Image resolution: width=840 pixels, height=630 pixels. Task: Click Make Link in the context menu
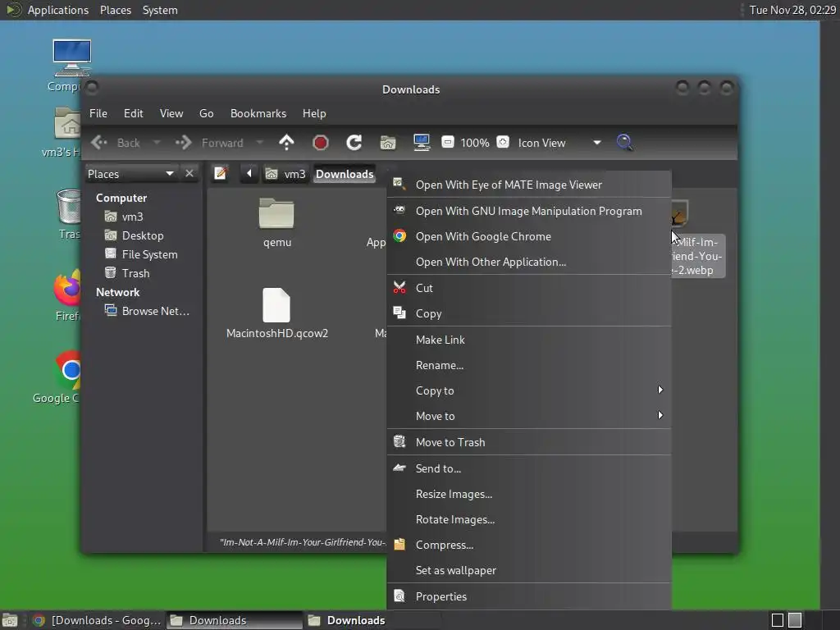coord(529,340)
